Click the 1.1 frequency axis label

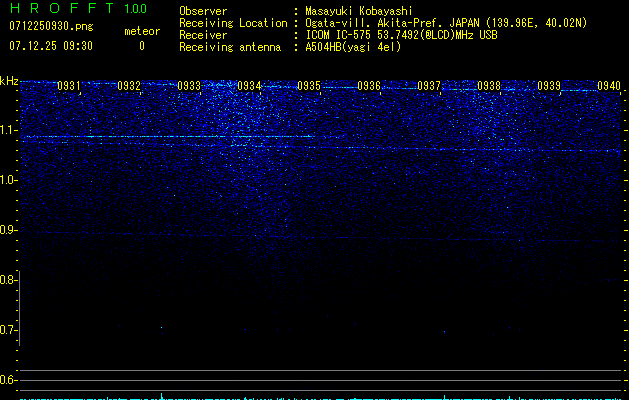tap(8, 130)
